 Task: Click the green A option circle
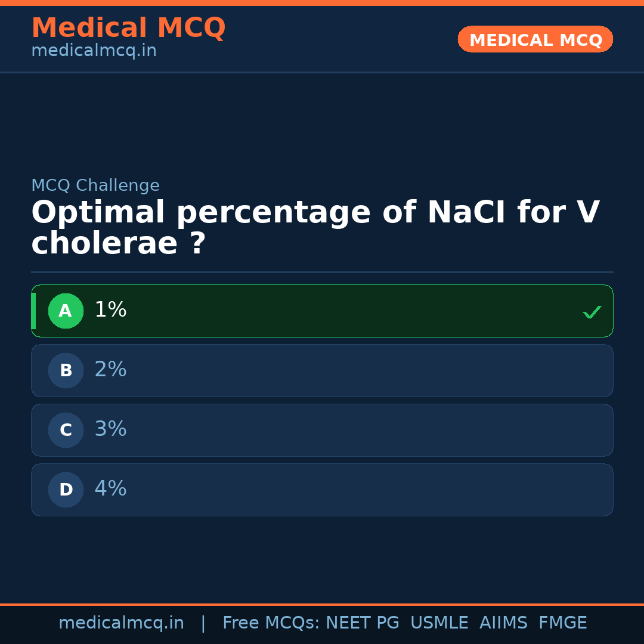pyautogui.click(x=66, y=311)
